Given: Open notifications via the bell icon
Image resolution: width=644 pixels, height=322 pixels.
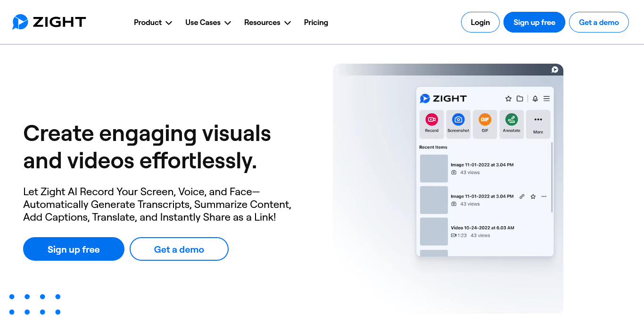Looking at the screenshot, I should (x=535, y=99).
